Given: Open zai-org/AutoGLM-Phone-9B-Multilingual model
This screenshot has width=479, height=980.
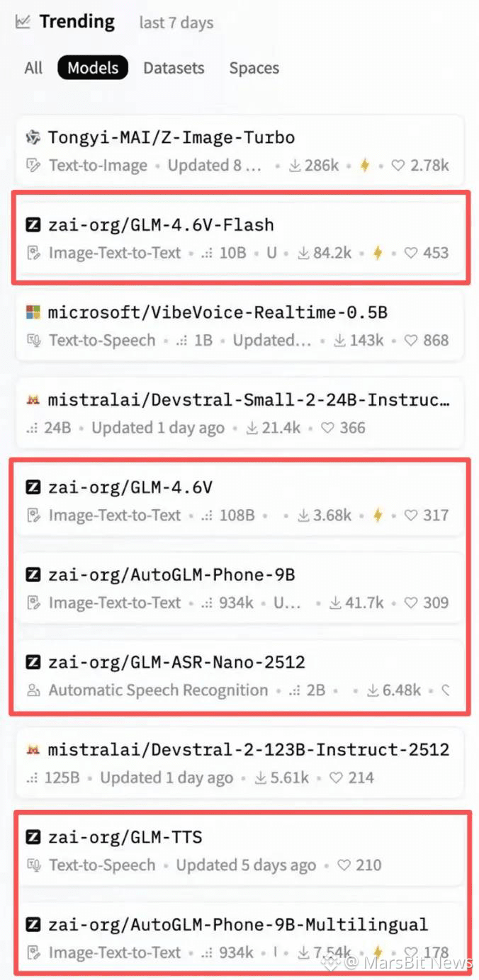Looking at the screenshot, I should pos(240,938).
